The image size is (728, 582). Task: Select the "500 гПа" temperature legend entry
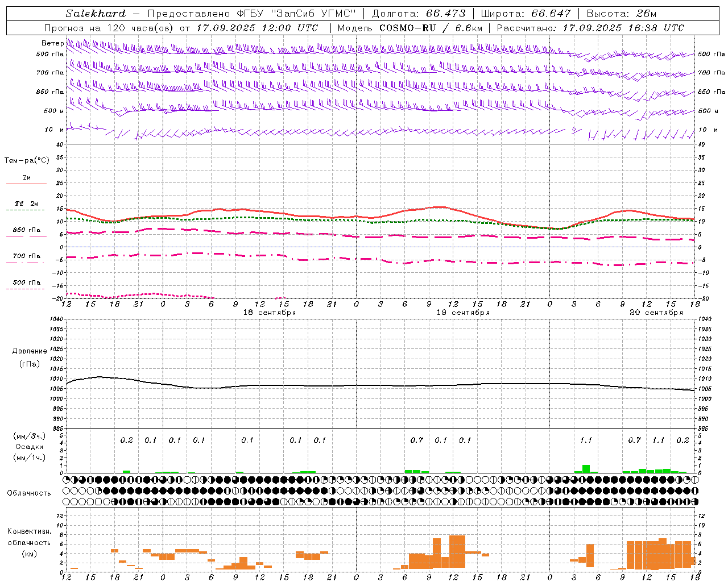(26, 282)
